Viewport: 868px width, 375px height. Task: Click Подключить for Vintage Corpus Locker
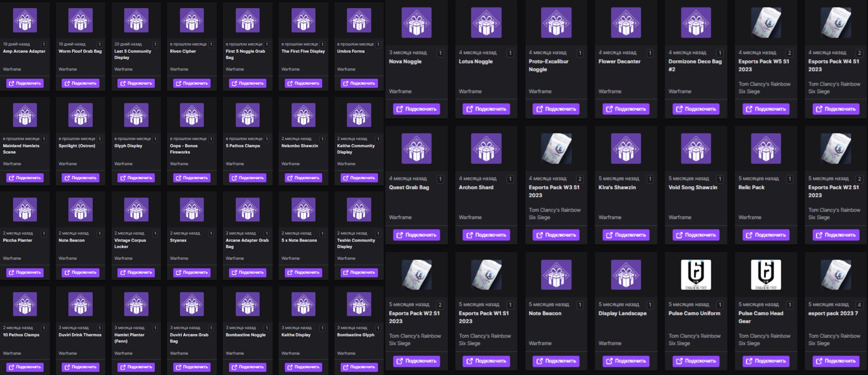pyautogui.click(x=136, y=272)
